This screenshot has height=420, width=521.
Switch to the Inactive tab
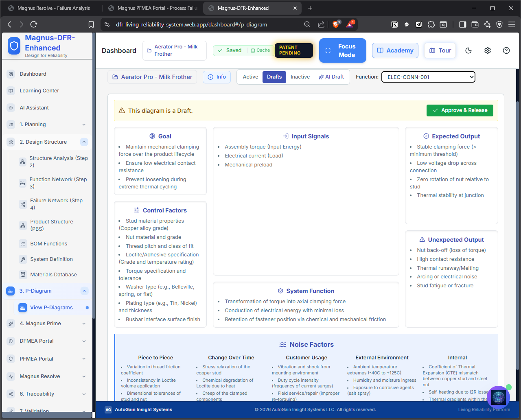click(300, 77)
